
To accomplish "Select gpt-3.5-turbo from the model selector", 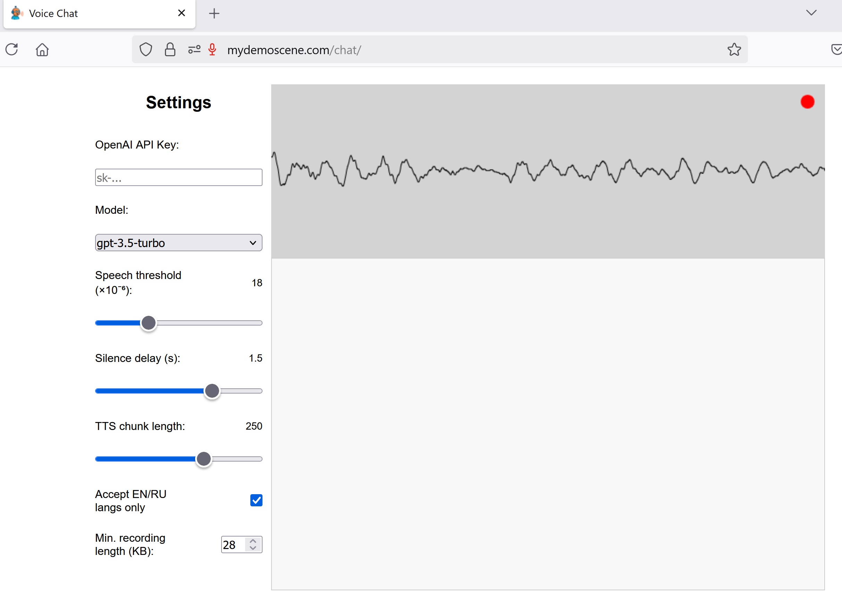I will click(178, 242).
